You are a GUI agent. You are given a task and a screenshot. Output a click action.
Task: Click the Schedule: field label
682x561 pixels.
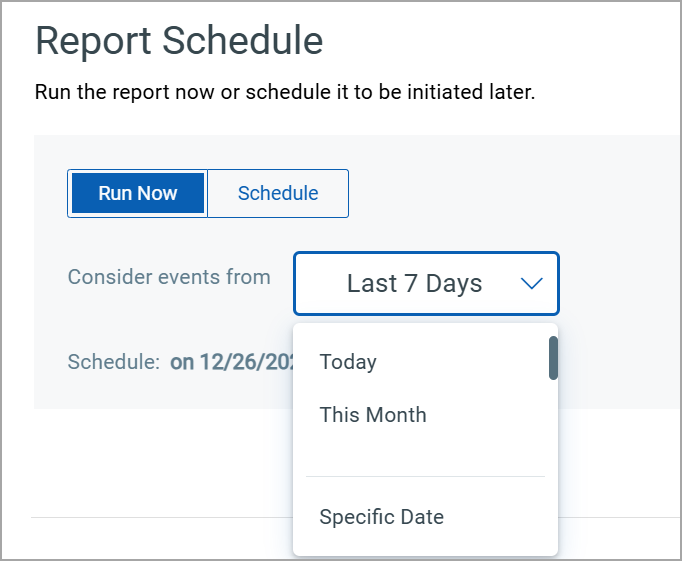[114, 362]
